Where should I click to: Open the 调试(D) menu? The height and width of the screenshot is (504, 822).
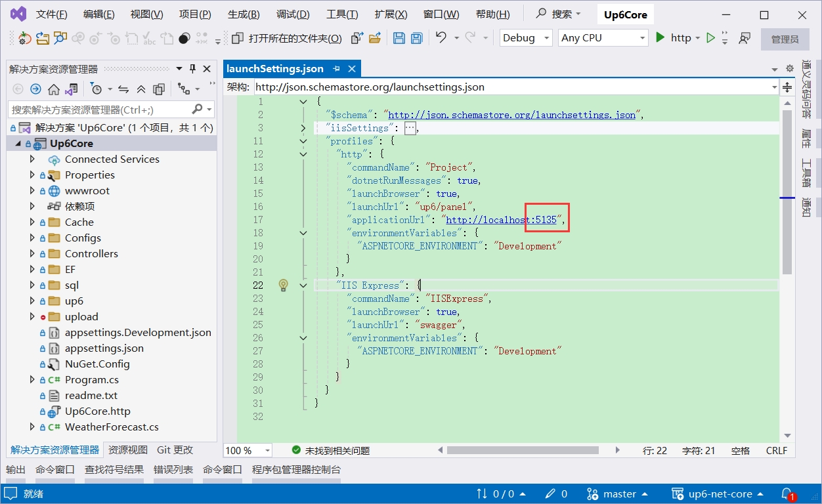(x=293, y=14)
